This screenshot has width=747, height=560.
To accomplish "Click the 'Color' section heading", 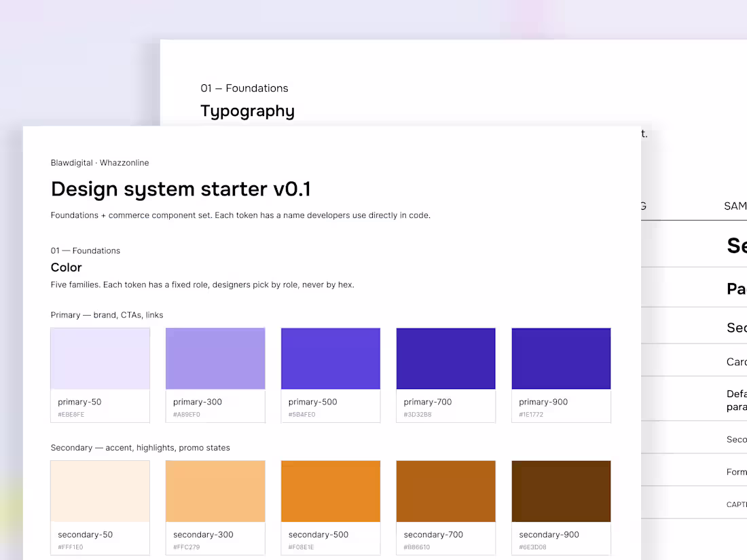I will tap(67, 267).
